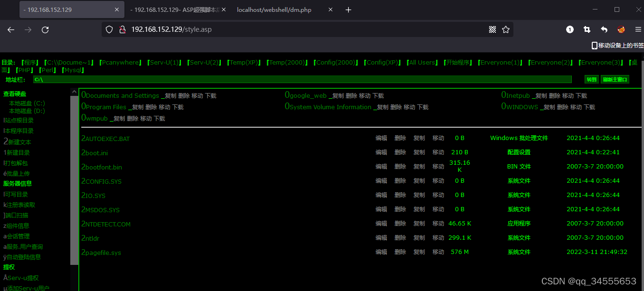
Task: Close the localhost/webshell/dm.php tab
Action: (x=331, y=9)
